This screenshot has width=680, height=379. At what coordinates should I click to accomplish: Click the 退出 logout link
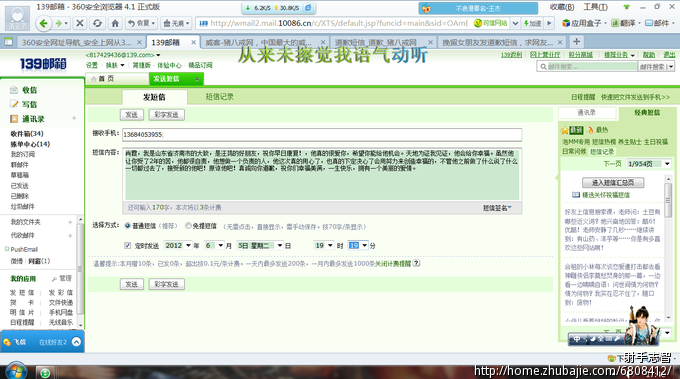coord(669,55)
